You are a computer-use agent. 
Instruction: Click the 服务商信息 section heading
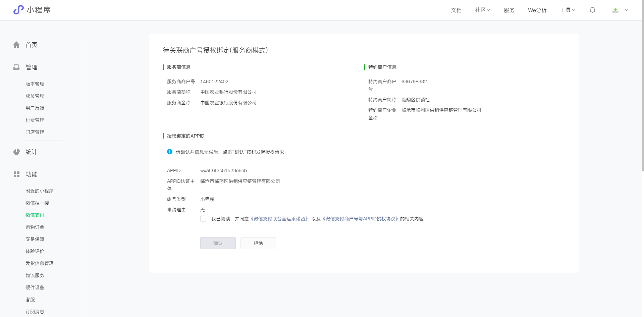pyautogui.click(x=179, y=67)
